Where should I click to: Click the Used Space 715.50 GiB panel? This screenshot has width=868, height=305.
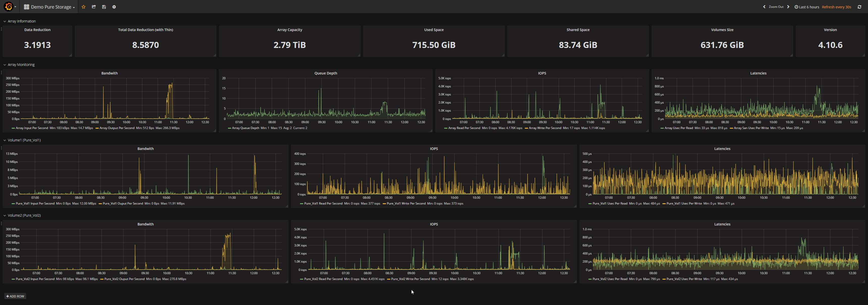[434, 44]
